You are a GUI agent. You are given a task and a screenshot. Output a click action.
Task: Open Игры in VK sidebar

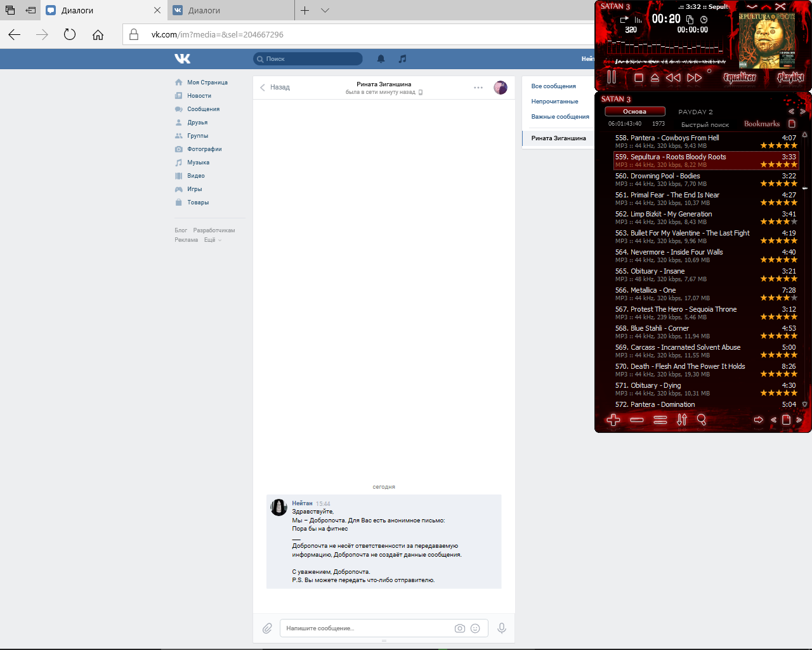point(188,189)
